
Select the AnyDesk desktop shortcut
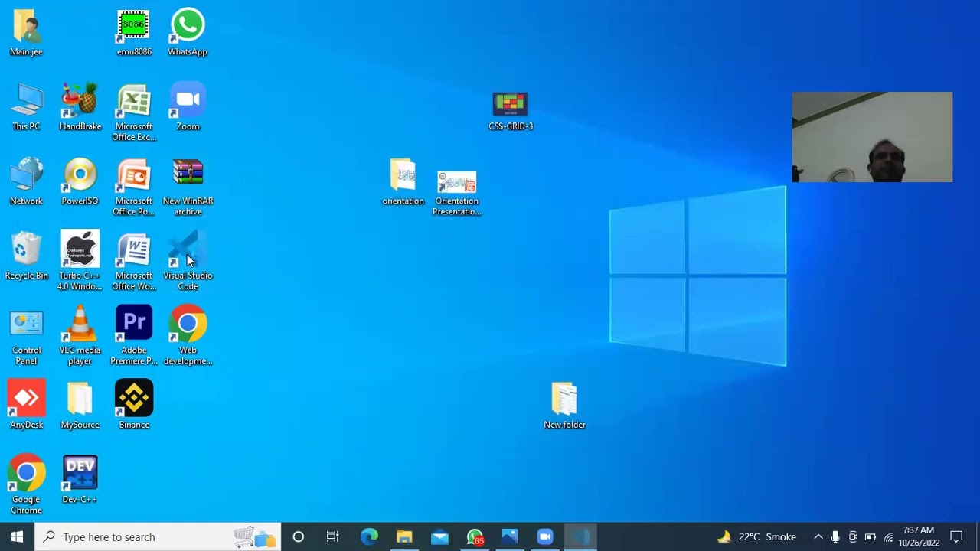26,406
